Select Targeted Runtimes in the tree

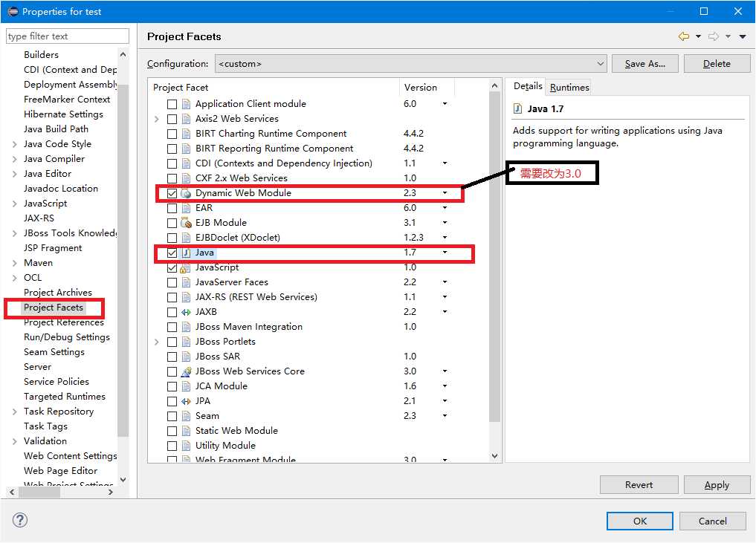coord(65,397)
